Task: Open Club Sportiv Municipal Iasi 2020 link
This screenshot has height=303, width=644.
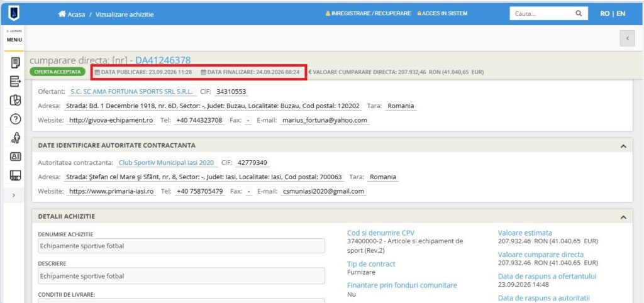Action: 166,163
